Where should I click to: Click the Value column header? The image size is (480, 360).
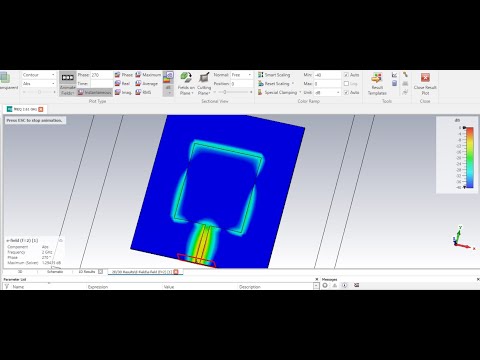pos(169,286)
